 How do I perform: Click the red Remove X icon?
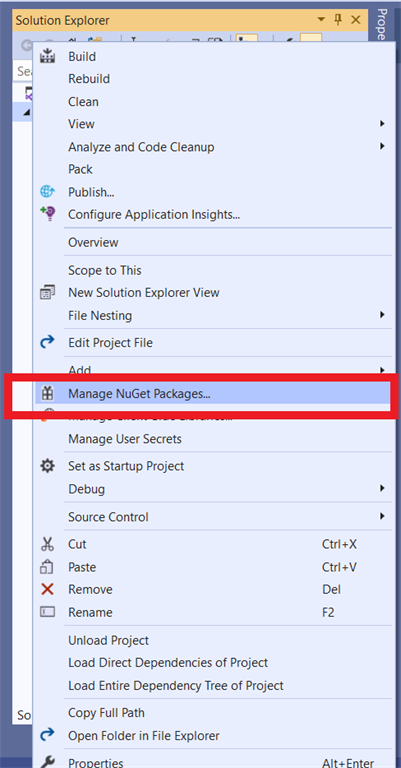47,589
